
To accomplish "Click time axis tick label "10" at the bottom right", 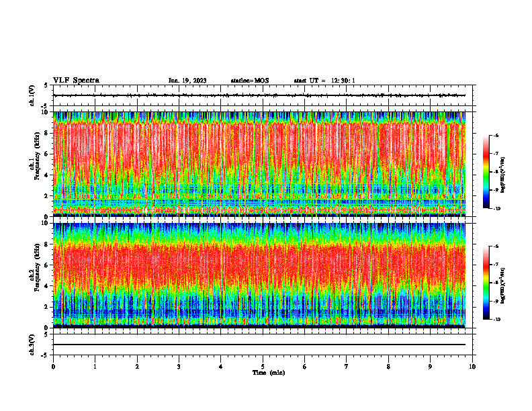I will [x=472, y=367].
